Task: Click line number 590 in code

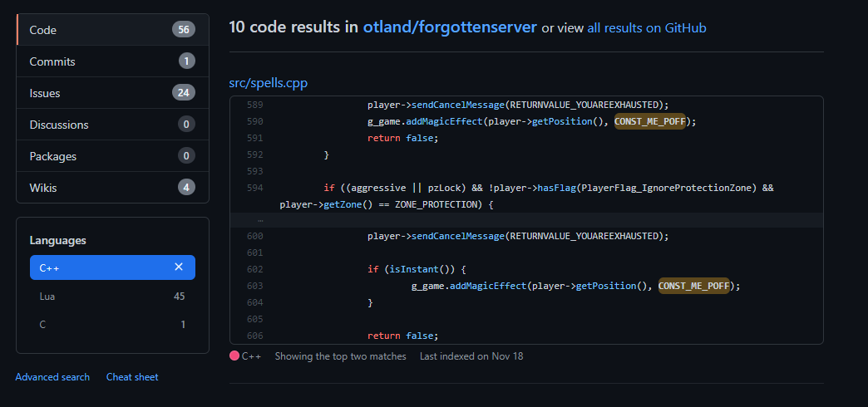Action: [x=255, y=121]
